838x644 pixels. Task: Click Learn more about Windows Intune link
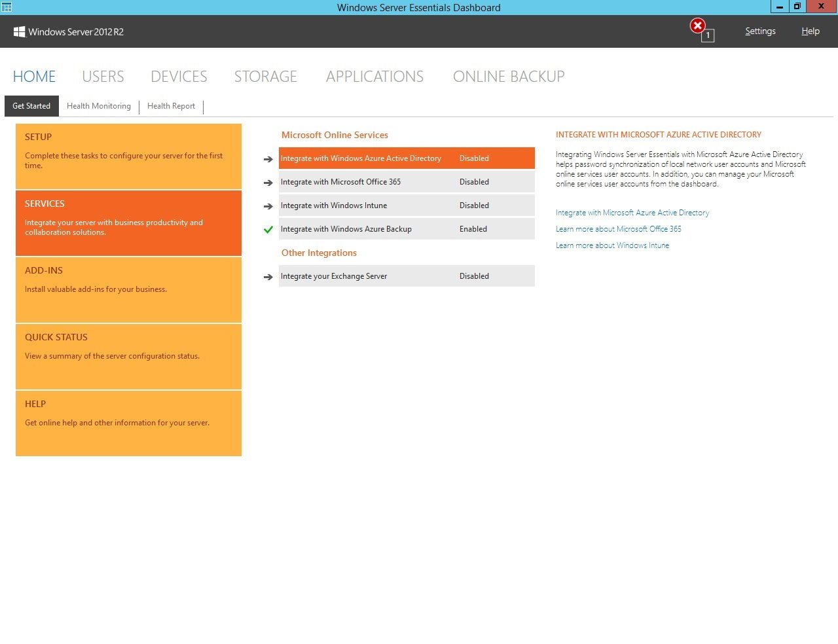(612, 245)
